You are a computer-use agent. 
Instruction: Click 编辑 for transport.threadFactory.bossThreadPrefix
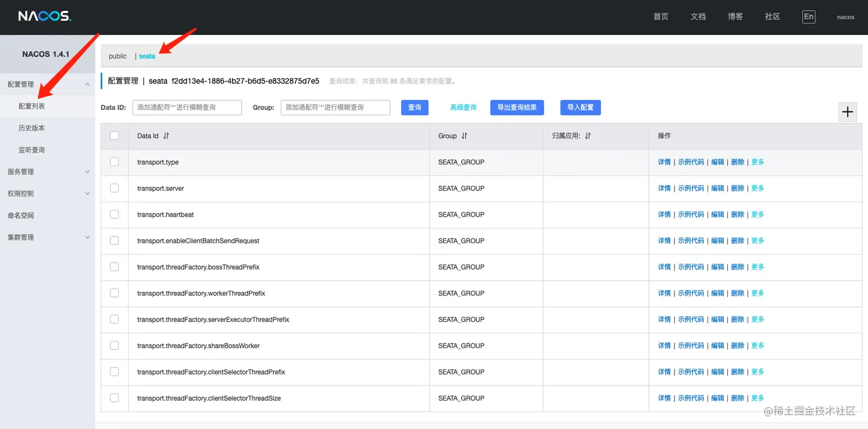point(718,267)
